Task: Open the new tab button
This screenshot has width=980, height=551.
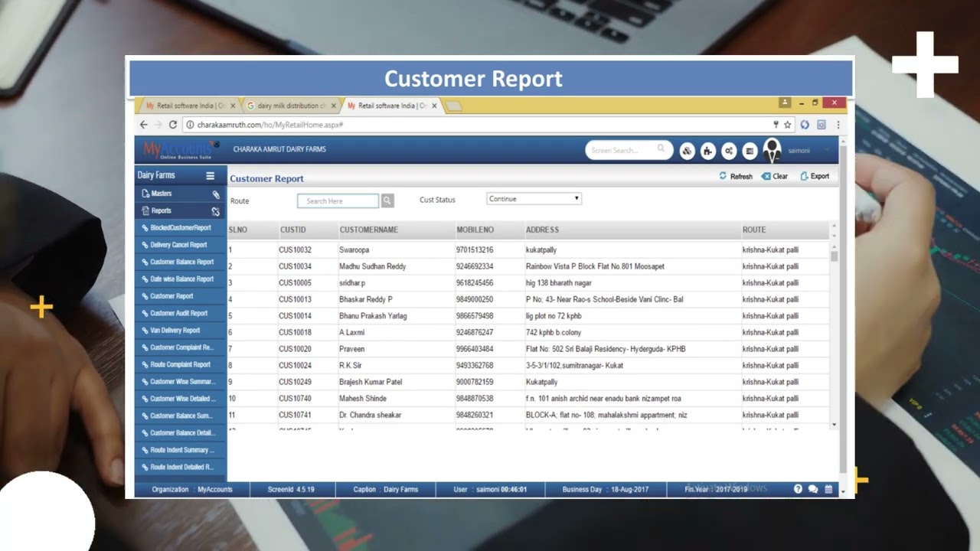Action: point(454,106)
